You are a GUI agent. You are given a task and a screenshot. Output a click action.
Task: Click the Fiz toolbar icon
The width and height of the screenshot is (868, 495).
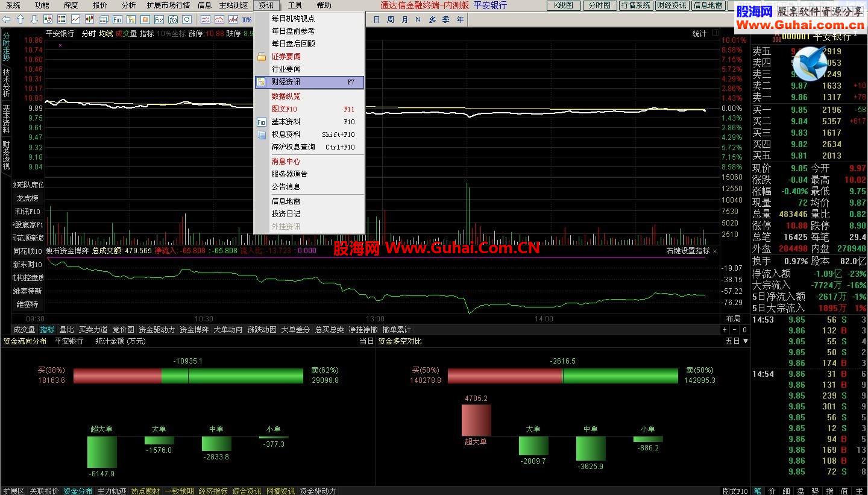[159, 20]
